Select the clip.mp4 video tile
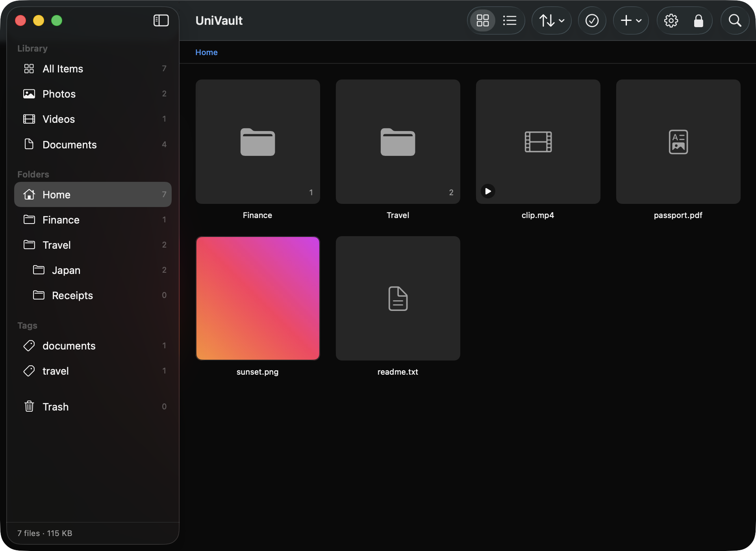The image size is (756, 551). [x=538, y=142]
